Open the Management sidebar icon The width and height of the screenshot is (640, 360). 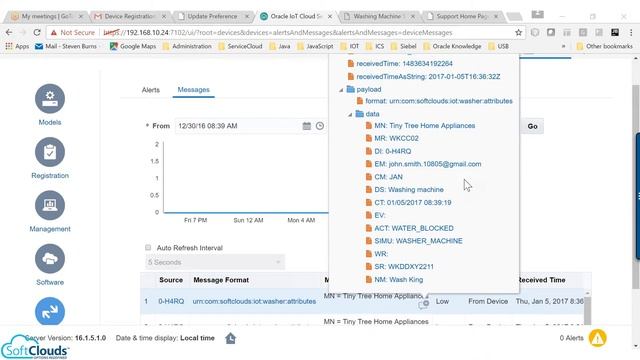point(50,205)
